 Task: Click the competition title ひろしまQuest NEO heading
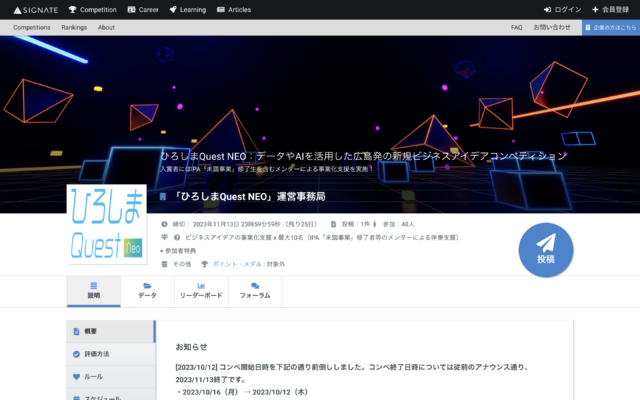pyautogui.click(x=363, y=156)
